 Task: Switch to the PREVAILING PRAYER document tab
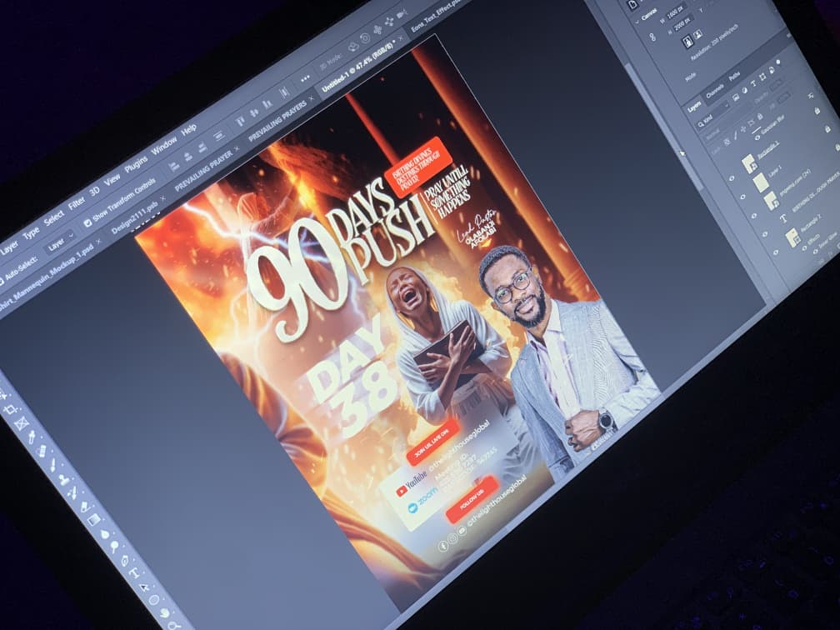(203, 172)
